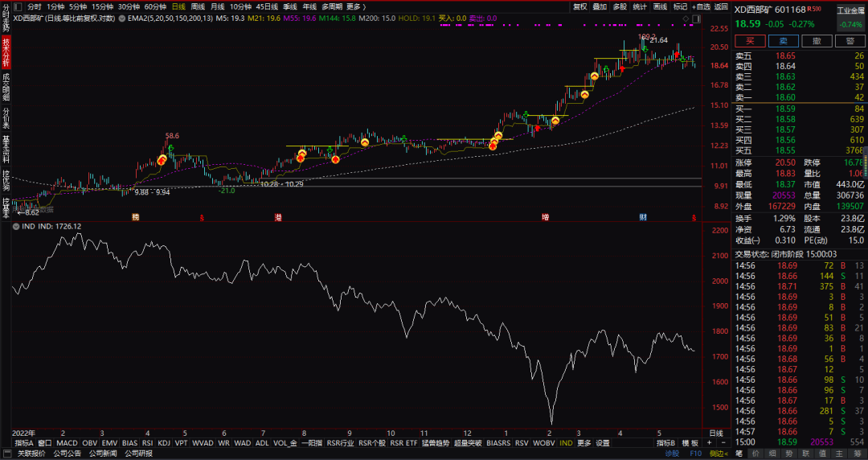Switch to 30分钟 period
868x460 pixels.
(x=129, y=6)
